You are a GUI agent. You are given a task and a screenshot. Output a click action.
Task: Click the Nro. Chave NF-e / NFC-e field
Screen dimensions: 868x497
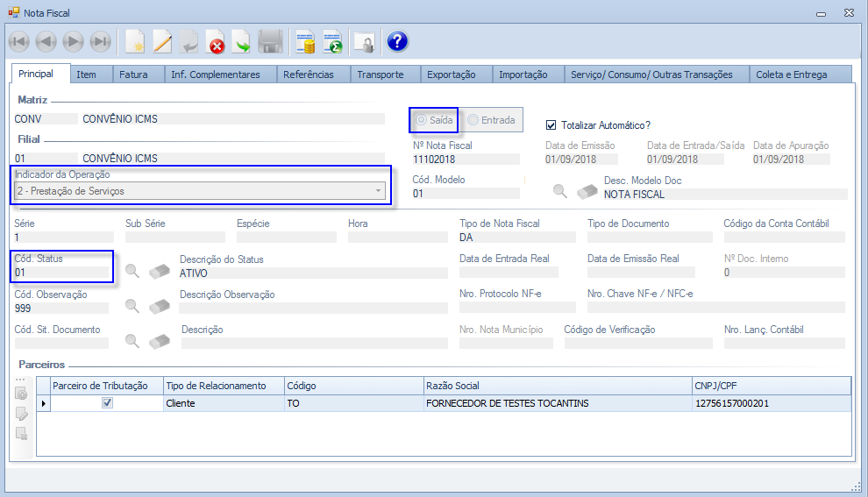pos(715,307)
